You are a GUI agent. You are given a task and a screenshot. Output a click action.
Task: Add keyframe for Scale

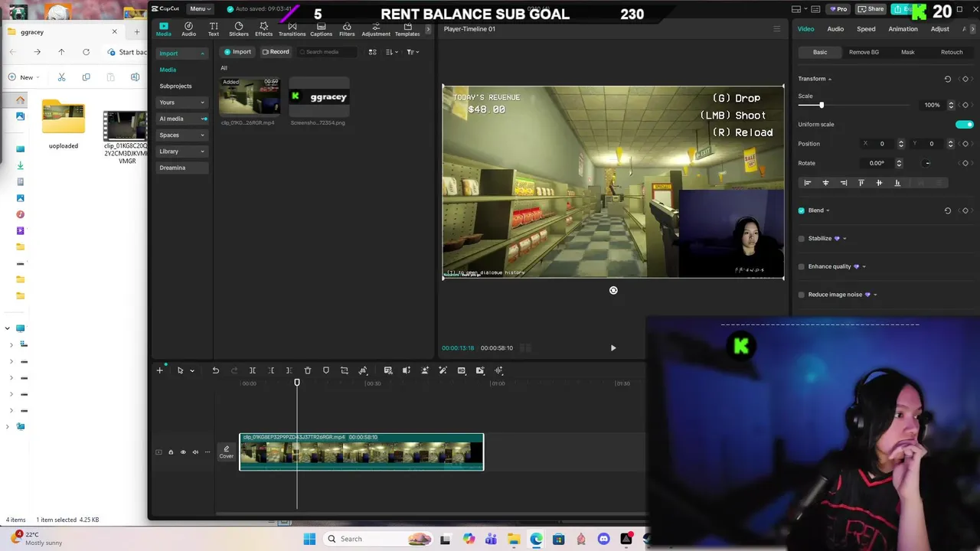[x=965, y=105]
